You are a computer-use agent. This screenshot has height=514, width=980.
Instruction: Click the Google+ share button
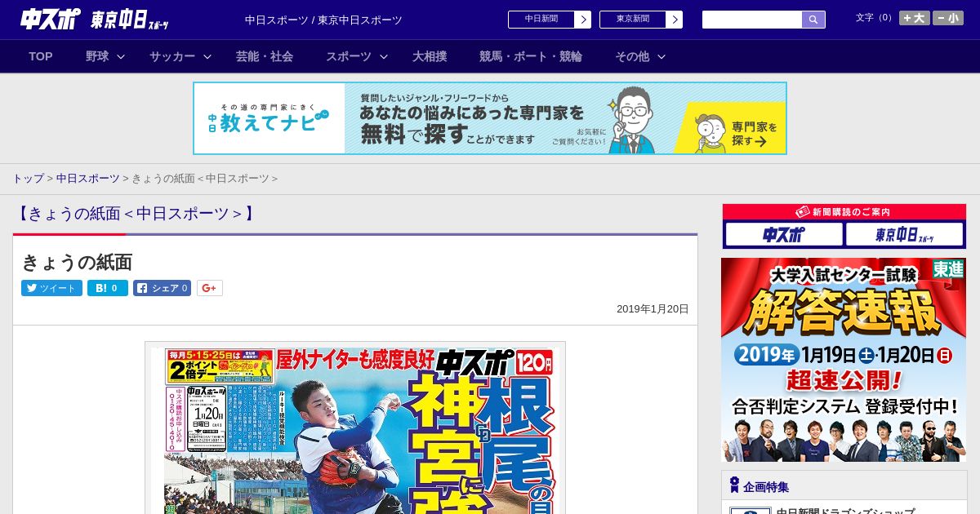coord(210,288)
